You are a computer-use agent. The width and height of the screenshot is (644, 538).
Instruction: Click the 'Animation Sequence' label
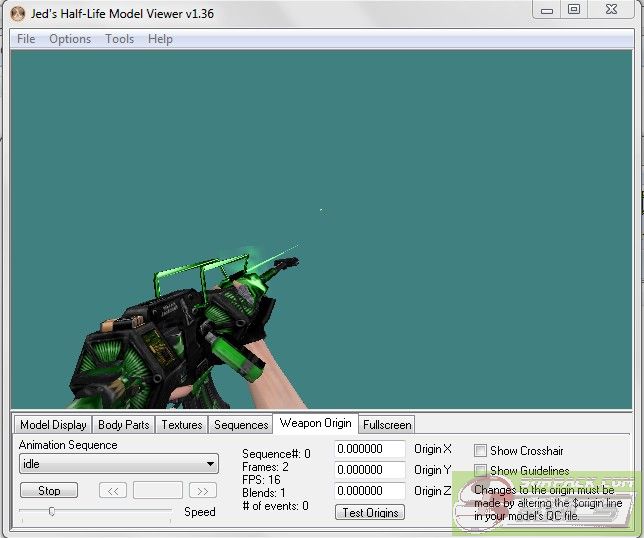[68, 445]
